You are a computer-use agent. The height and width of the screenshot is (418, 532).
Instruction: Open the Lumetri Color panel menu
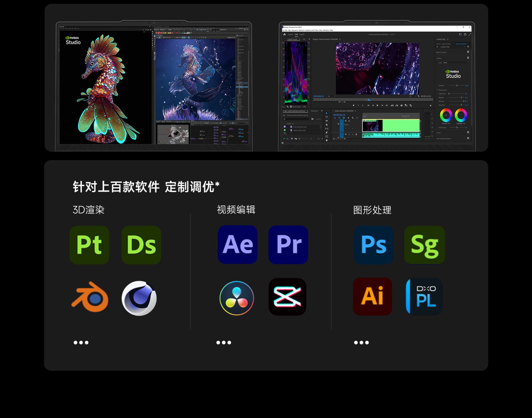(x=448, y=39)
